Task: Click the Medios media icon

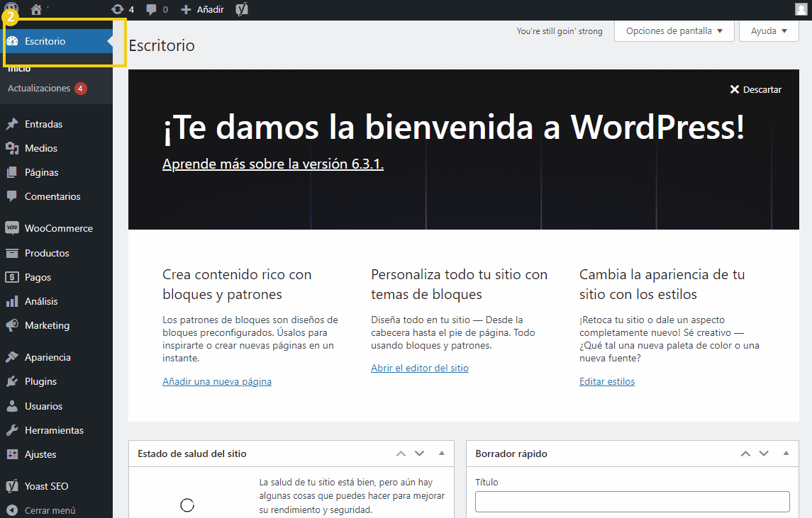Action: 12,148
